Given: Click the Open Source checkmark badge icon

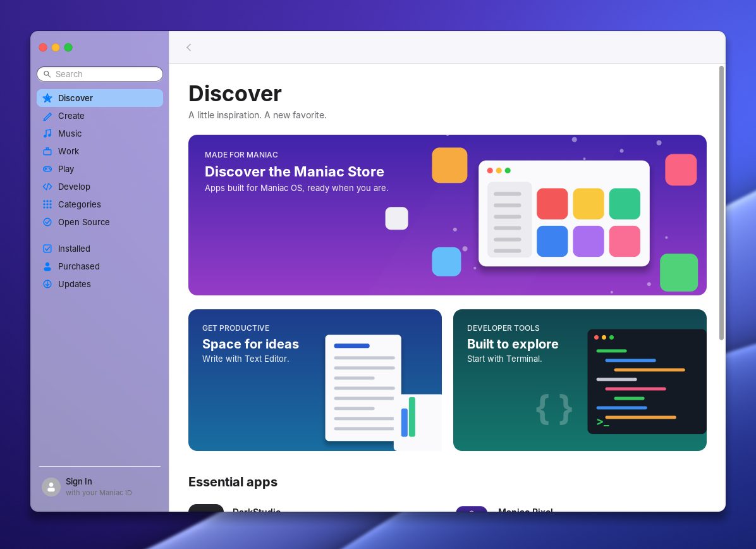Looking at the screenshot, I should (47, 222).
